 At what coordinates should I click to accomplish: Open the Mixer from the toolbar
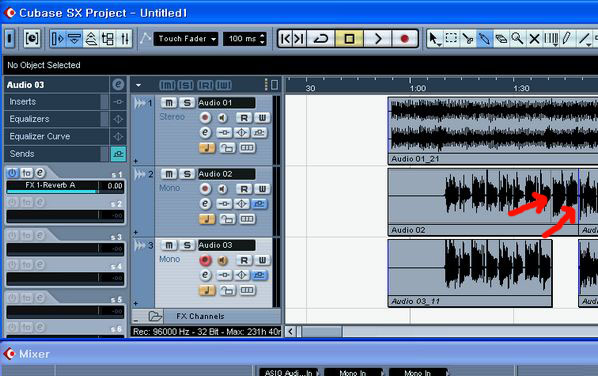pos(124,39)
